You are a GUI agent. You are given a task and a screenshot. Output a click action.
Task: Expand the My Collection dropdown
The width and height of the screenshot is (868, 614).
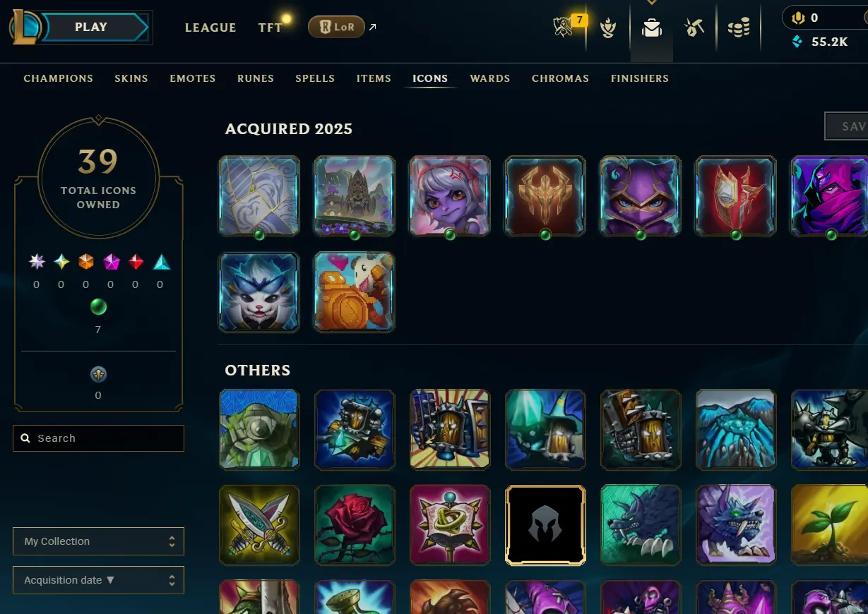click(98, 541)
